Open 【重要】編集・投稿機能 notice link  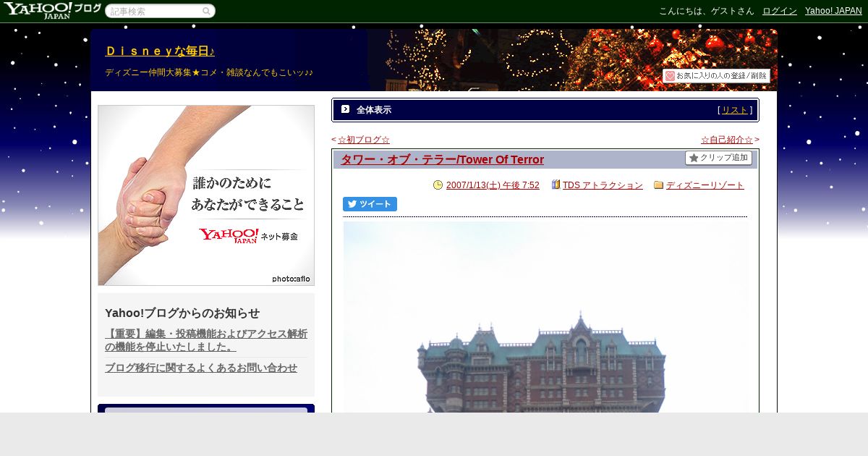coord(206,340)
